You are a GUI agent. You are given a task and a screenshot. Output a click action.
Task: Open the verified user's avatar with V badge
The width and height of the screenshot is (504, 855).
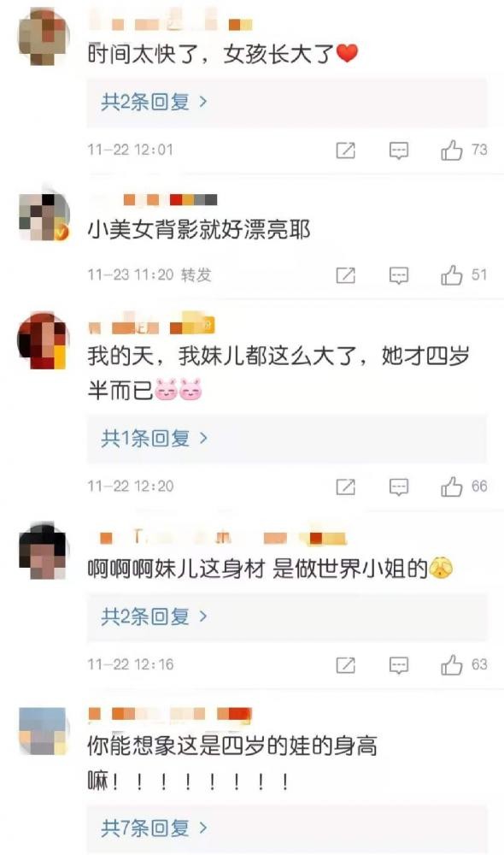click(44, 216)
